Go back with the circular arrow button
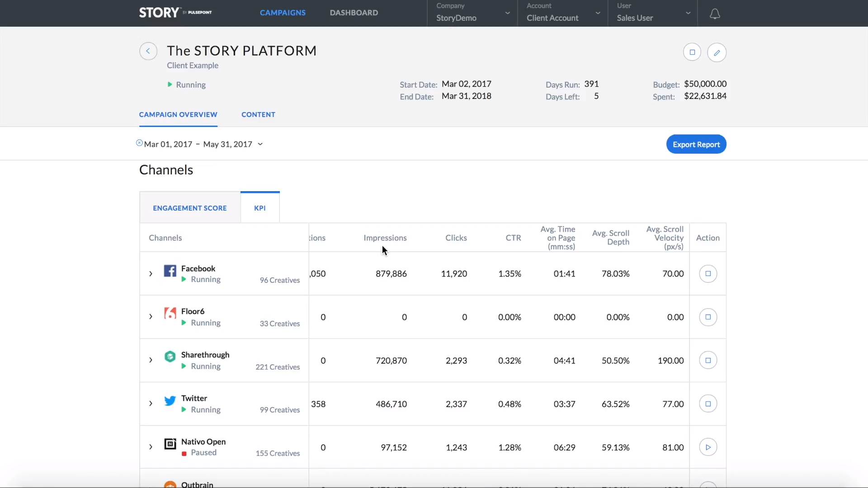The height and width of the screenshot is (488, 868). click(x=148, y=51)
